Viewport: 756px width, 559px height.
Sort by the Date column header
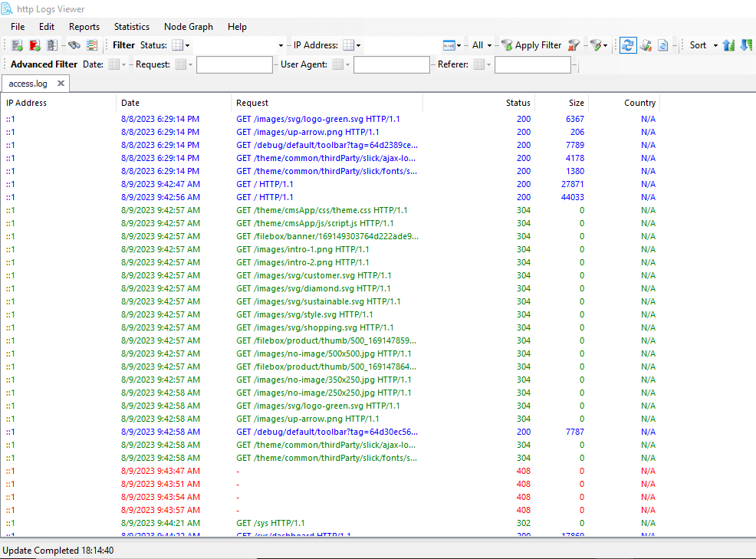point(173,103)
